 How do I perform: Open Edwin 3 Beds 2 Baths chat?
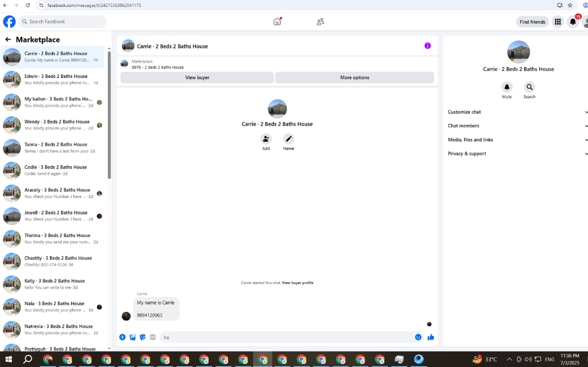pyautogui.click(x=53, y=80)
